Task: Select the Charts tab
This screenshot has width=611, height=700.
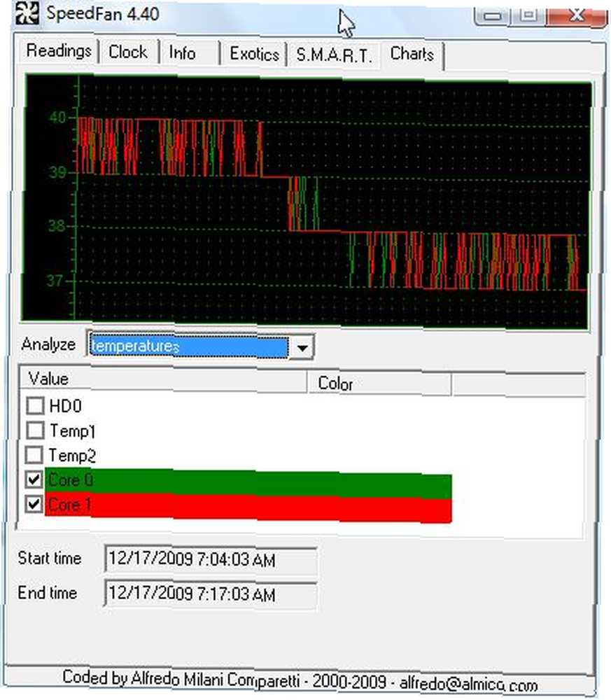Action: tap(412, 54)
